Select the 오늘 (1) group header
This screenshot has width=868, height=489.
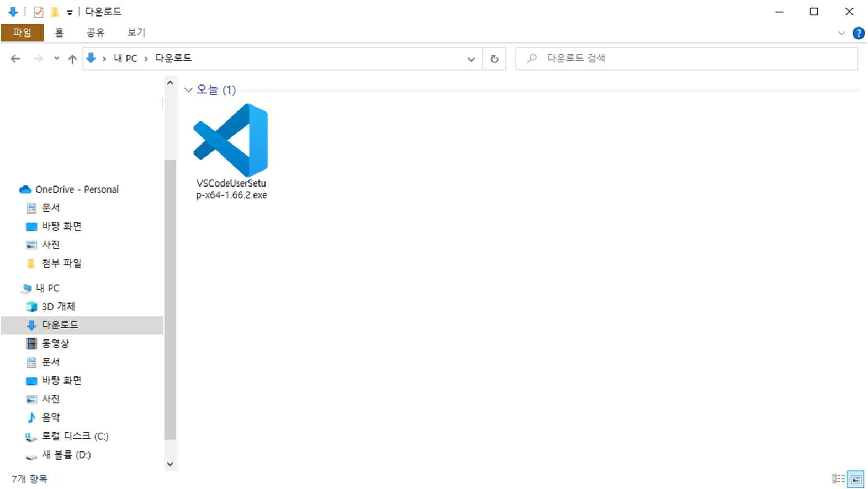coord(216,89)
